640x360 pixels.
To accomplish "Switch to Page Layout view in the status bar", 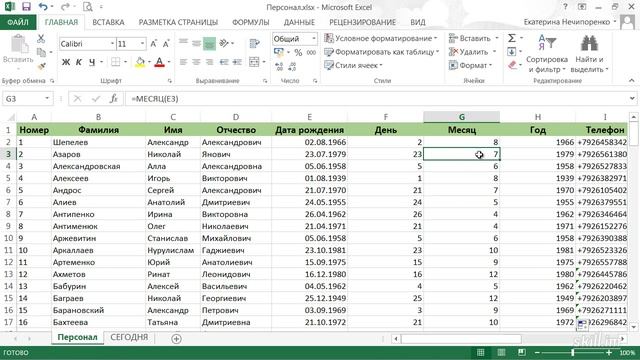I will (501, 352).
